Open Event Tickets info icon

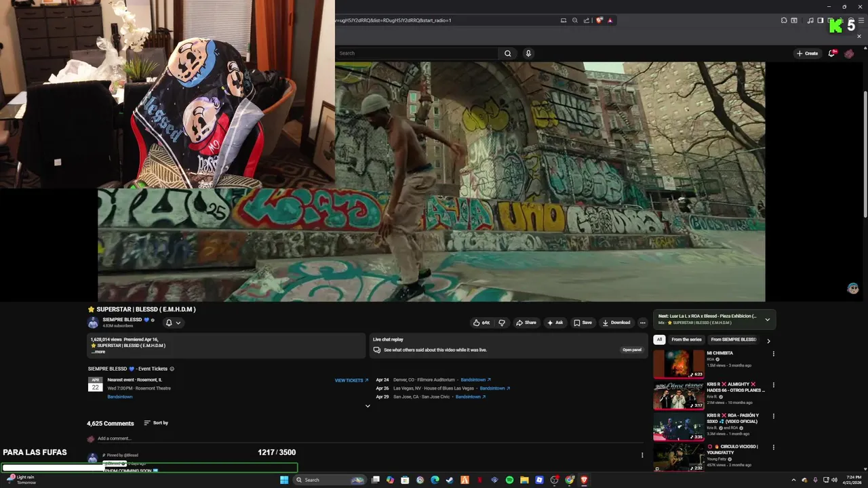[172, 369]
